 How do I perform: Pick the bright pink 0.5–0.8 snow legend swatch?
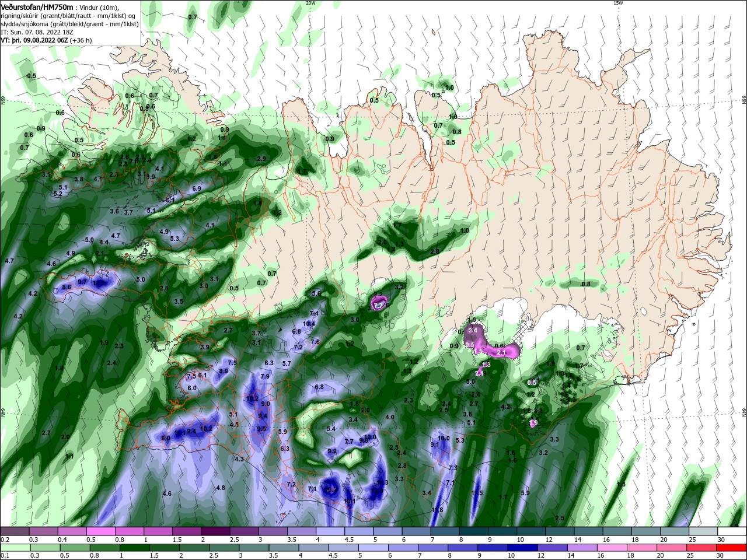100,531
